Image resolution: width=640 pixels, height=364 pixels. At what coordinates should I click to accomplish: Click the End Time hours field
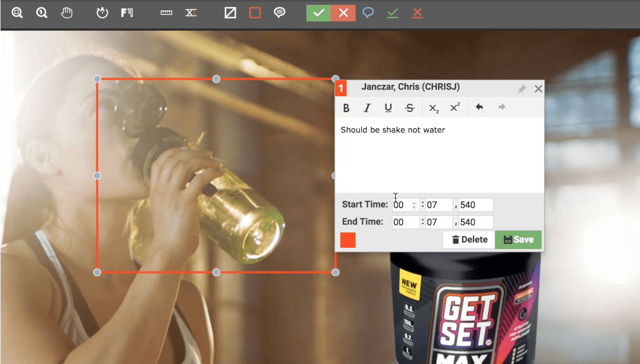pyautogui.click(x=406, y=222)
